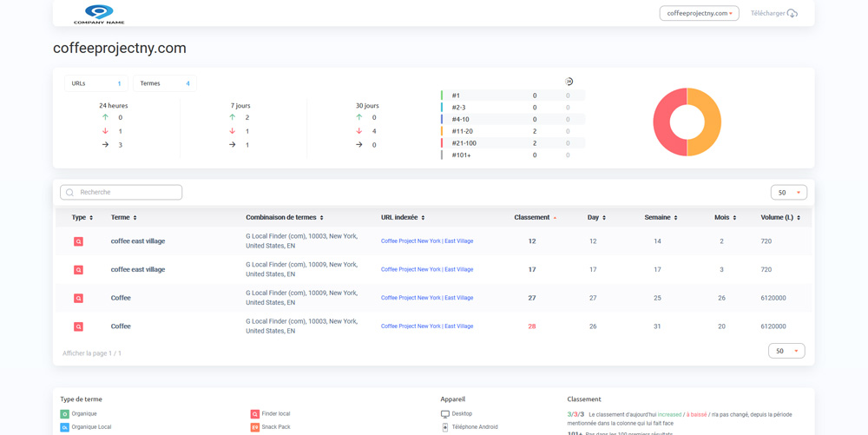This screenshot has width=868, height=435.
Task: Sort table by Terme column
Action: click(x=123, y=217)
